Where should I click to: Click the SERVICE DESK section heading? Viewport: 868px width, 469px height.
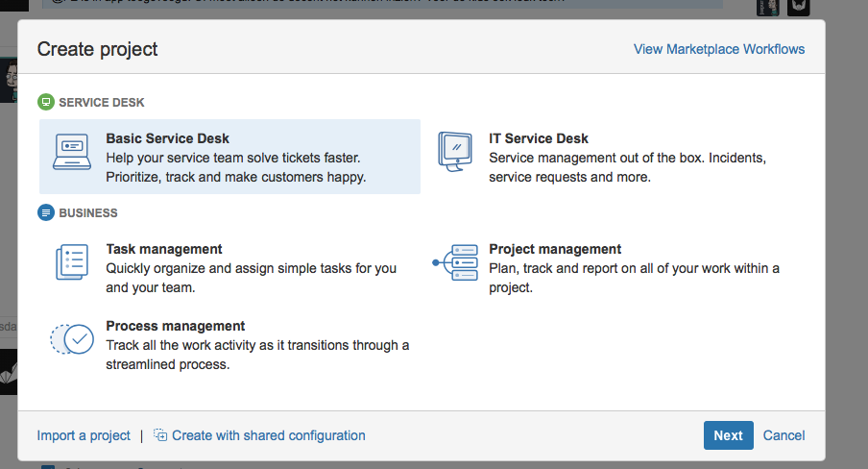click(102, 103)
